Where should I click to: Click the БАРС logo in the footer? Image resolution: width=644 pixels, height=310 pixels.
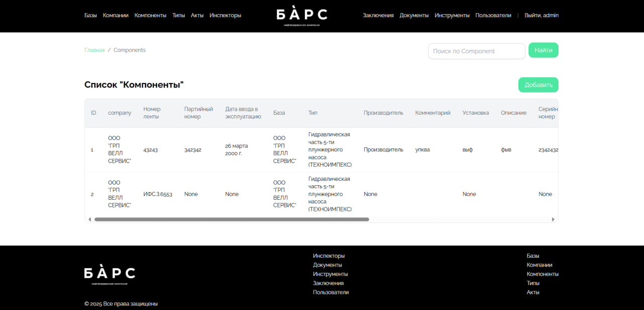pyautogui.click(x=110, y=274)
